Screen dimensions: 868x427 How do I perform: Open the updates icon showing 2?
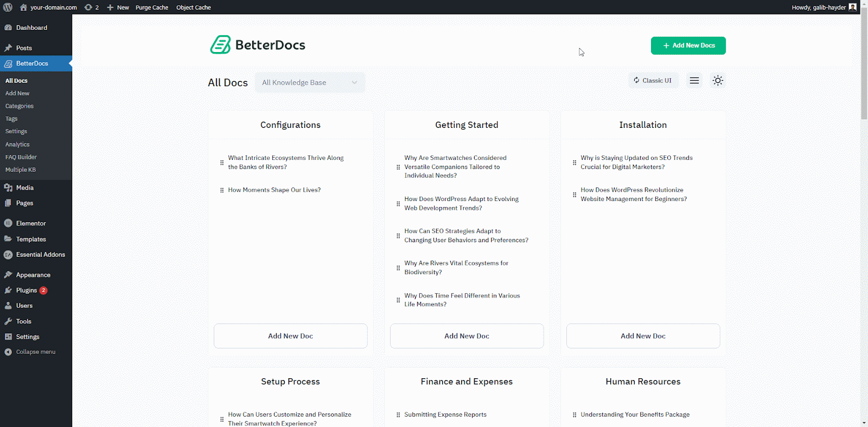(x=92, y=7)
